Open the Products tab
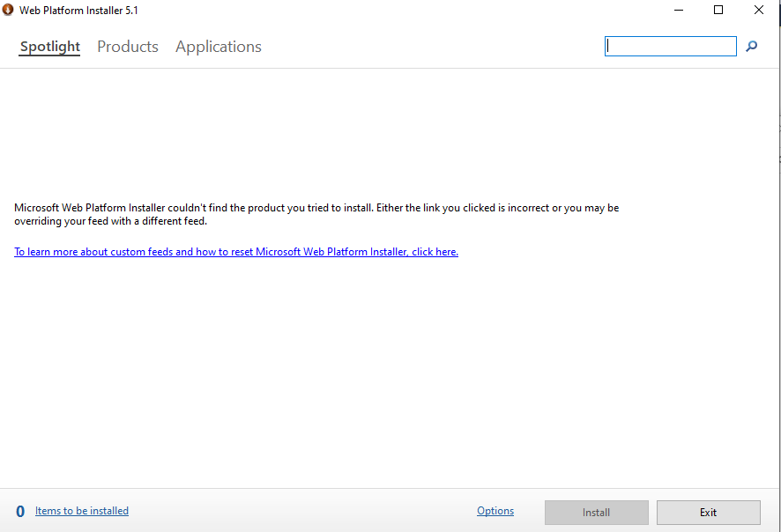The width and height of the screenshot is (781, 532). point(128,47)
